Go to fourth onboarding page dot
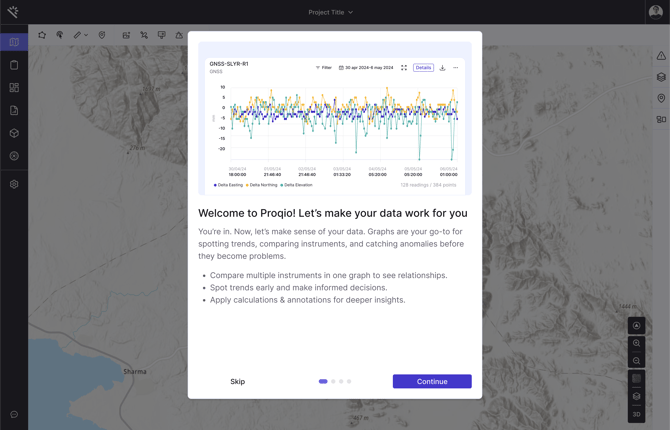The width and height of the screenshot is (670, 430). [349, 381]
